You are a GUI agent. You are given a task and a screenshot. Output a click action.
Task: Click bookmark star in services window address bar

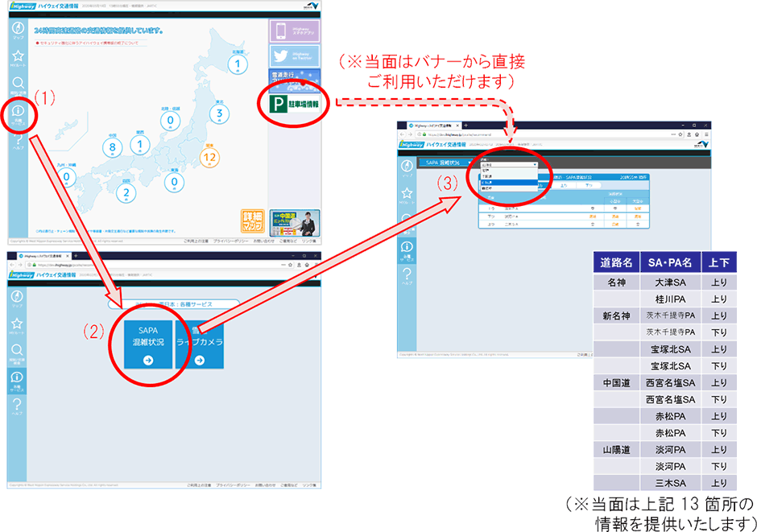[x=291, y=265]
